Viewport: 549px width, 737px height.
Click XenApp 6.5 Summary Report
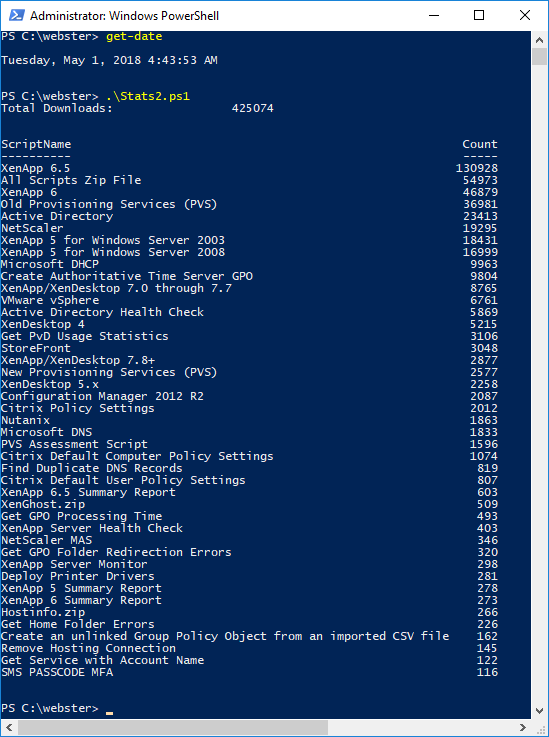(x=88, y=492)
